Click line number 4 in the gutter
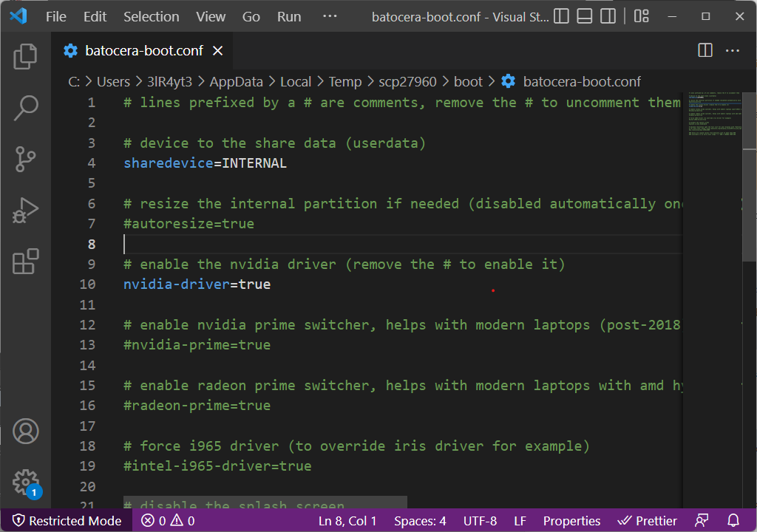The height and width of the screenshot is (532, 757). pos(92,163)
